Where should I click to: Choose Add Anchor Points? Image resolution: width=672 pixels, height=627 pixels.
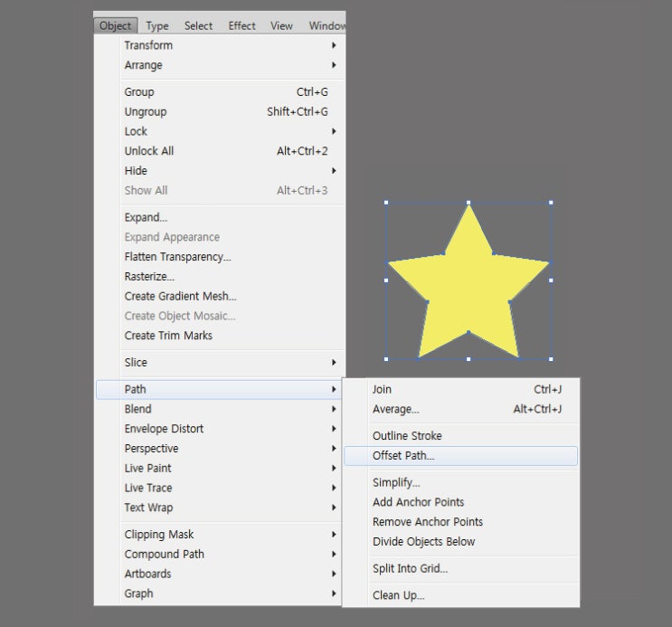point(460,502)
